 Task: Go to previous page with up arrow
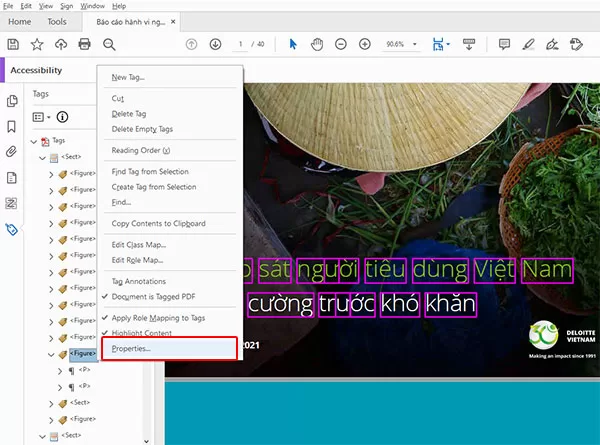point(191,44)
